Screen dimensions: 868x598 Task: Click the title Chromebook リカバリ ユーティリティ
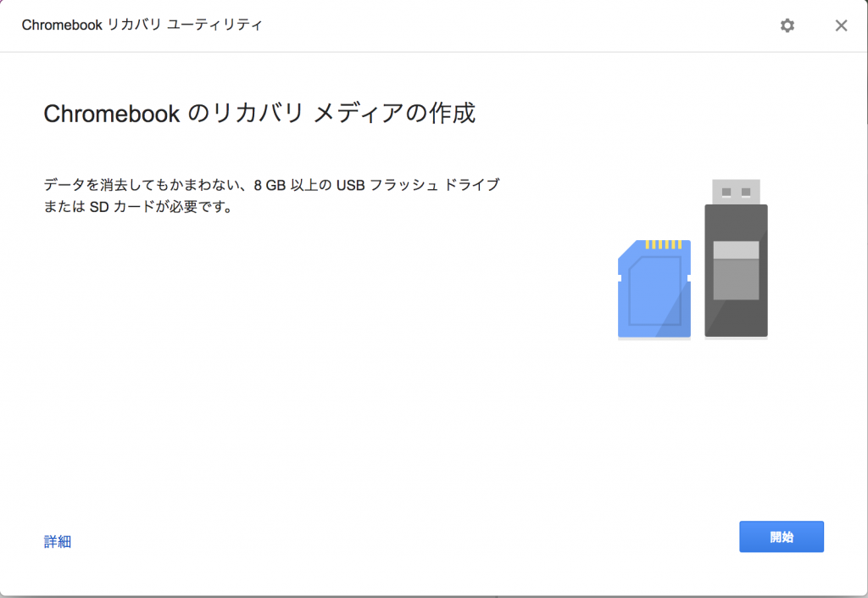[x=142, y=25]
